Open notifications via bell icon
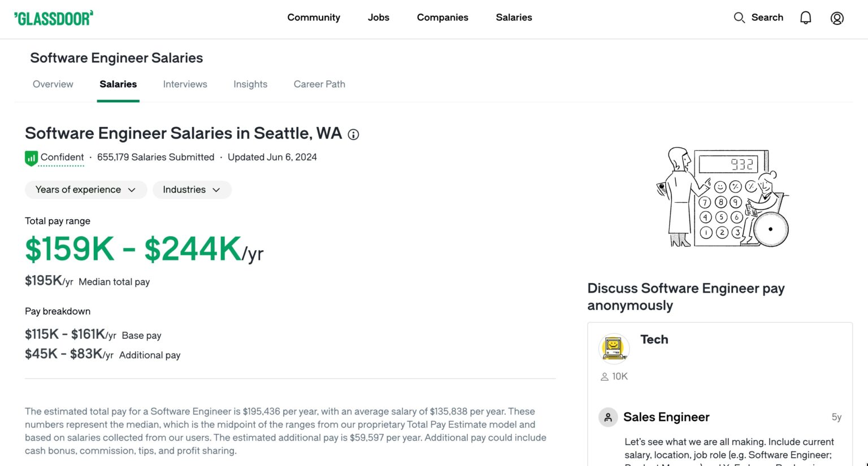The image size is (868, 466). [x=805, y=18]
